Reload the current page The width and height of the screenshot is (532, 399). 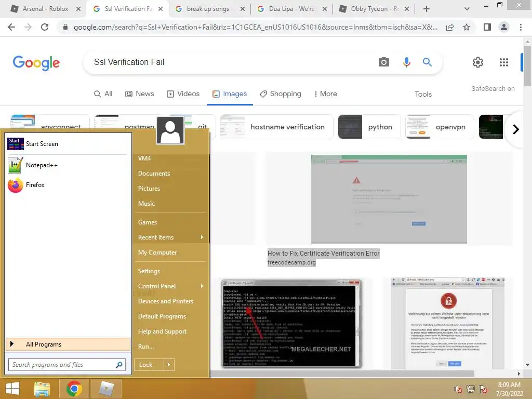45,27
